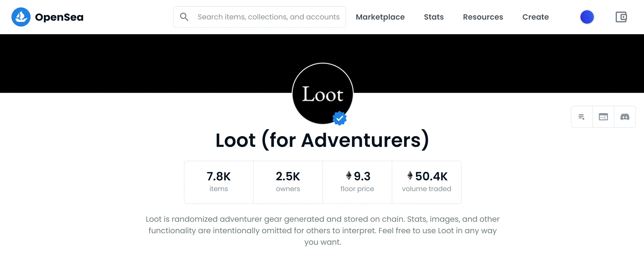Open the collection website icon

(x=603, y=117)
